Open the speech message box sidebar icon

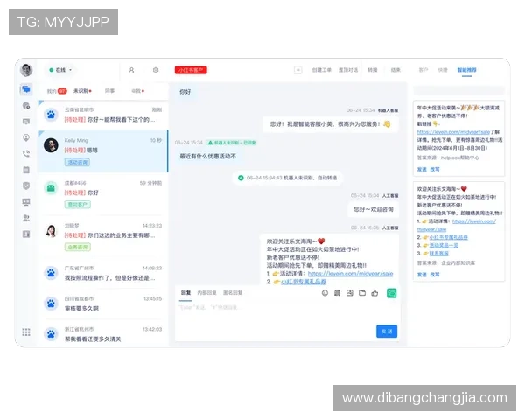pyautogui.click(x=26, y=122)
